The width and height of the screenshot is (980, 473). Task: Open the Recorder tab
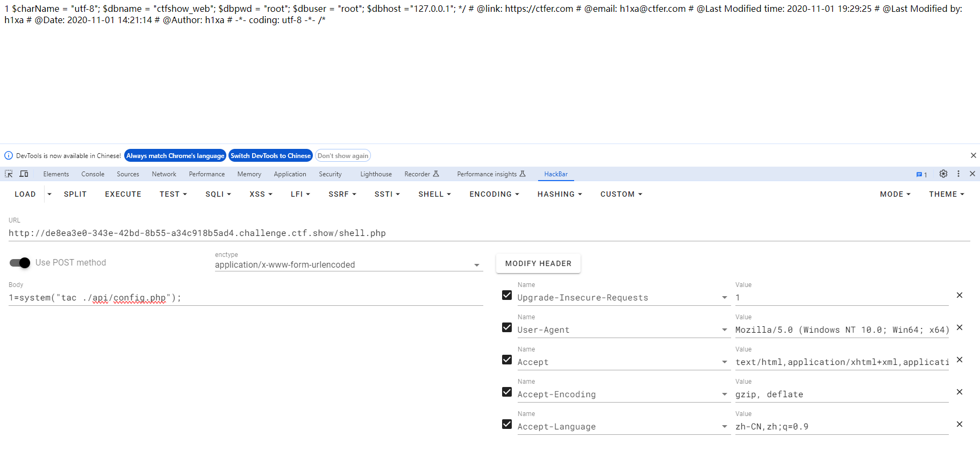click(x=422, y=174)
